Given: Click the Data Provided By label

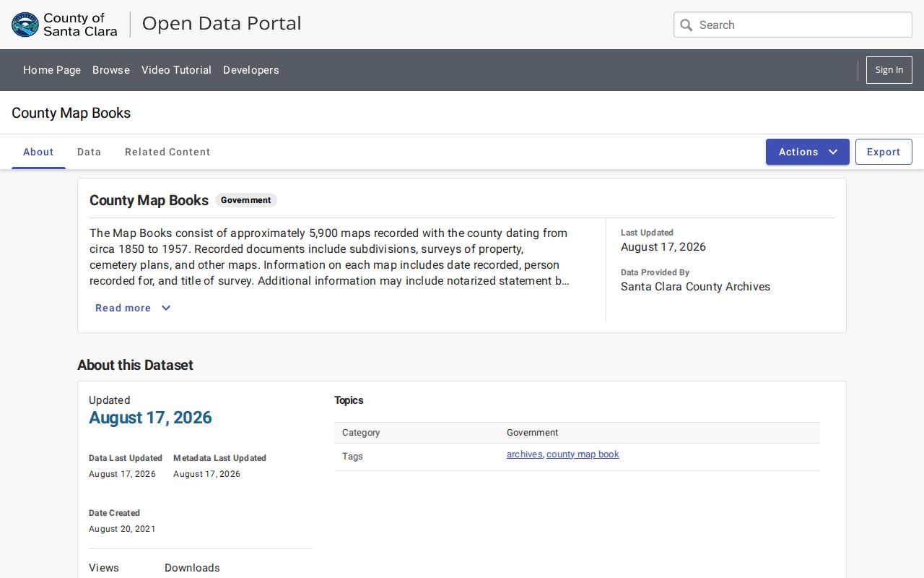Looking at the screenshot, I should click(x=655, y=272).
